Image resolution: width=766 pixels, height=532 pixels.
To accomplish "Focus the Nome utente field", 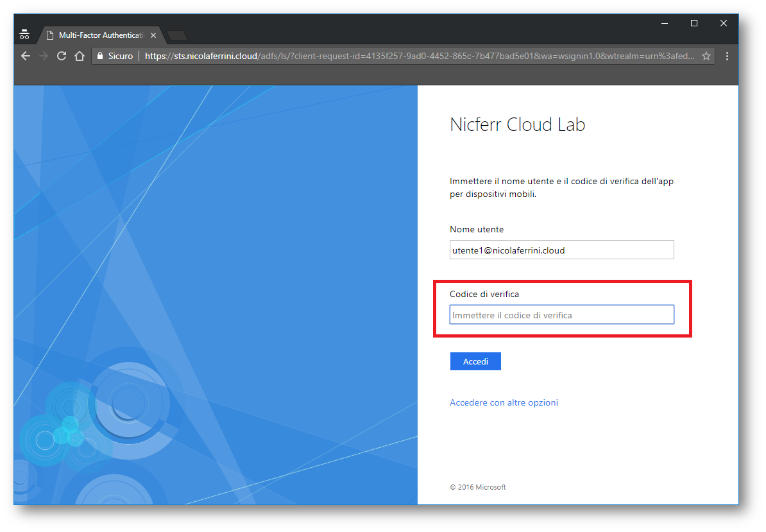I will coord(561,250).
